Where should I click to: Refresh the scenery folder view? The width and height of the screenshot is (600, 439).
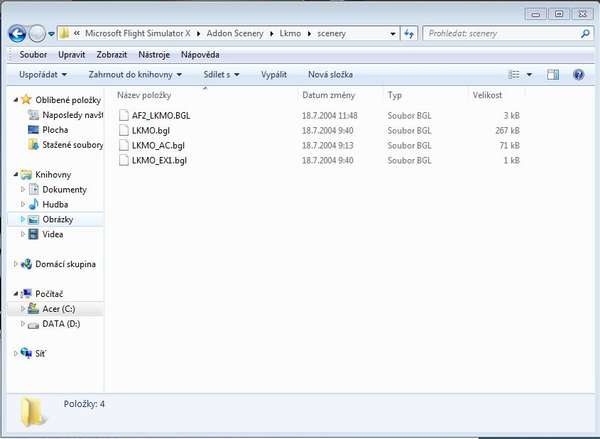point(409,34)
